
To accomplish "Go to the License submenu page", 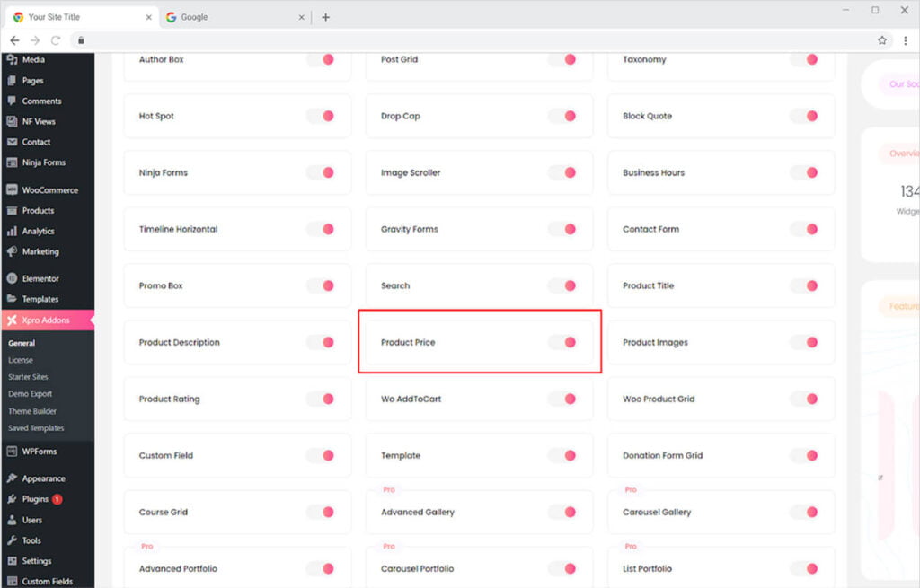I will [x=21, y=360].
